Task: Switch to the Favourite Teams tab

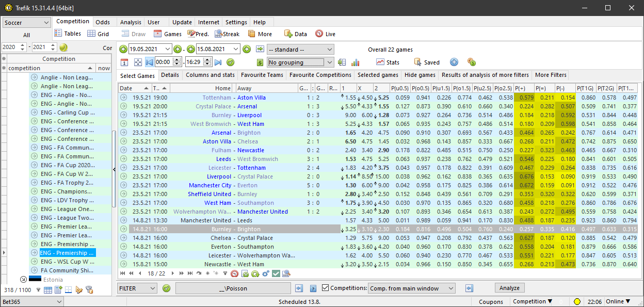Action: pos(262,75)
